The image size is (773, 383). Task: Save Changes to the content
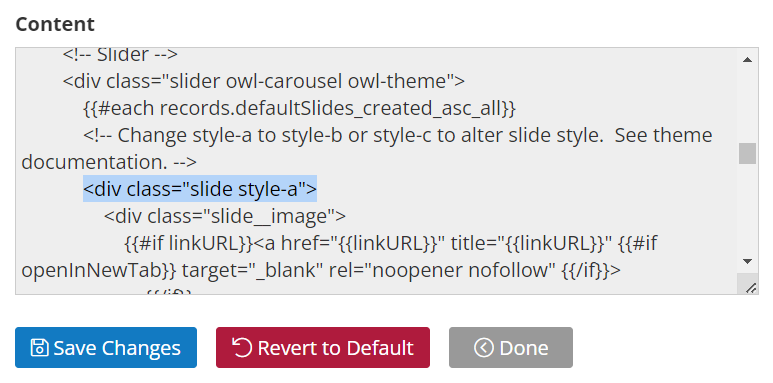pyautogui.click(x=106, y=348)
